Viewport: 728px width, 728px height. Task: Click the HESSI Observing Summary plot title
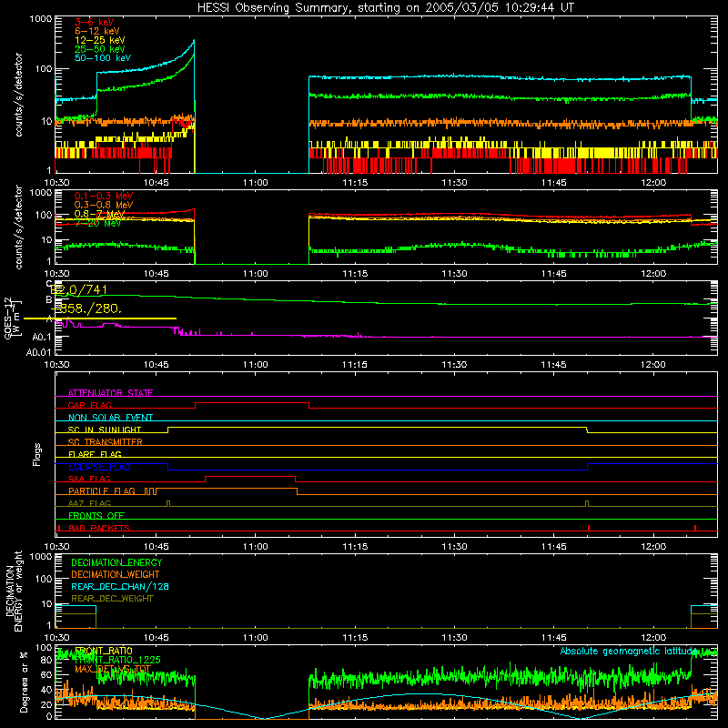[x=385, y=8]
